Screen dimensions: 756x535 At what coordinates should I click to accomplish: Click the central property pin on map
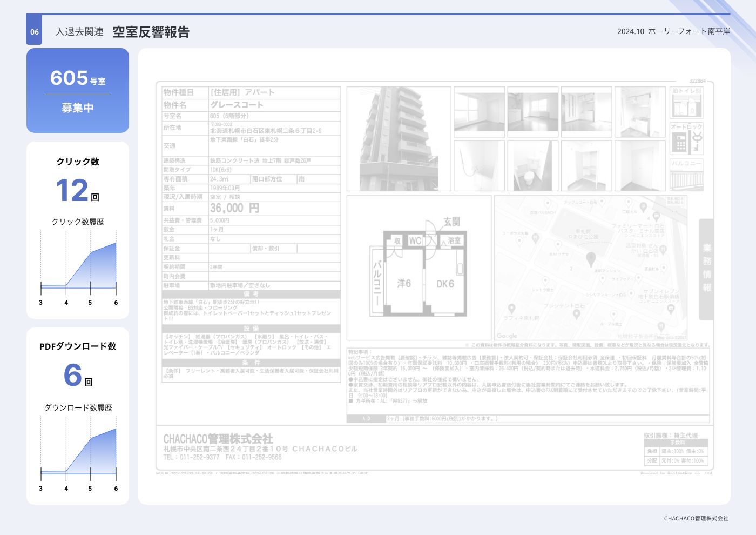[x=591, y=259]
